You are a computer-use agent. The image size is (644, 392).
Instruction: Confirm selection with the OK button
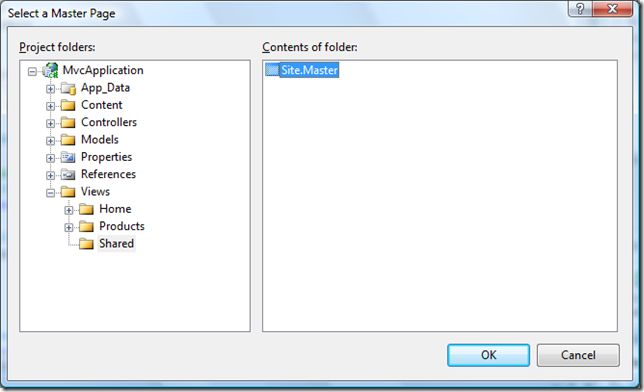(x=488, y=355)
